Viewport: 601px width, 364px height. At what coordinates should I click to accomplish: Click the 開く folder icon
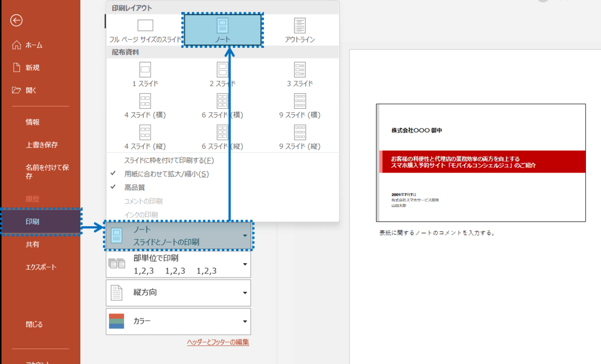(x=16, y=90)
